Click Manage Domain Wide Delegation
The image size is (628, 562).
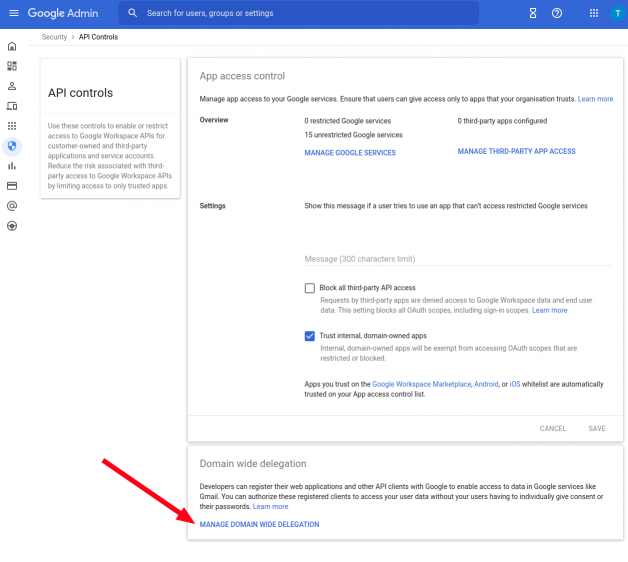[x=260, y=524]
